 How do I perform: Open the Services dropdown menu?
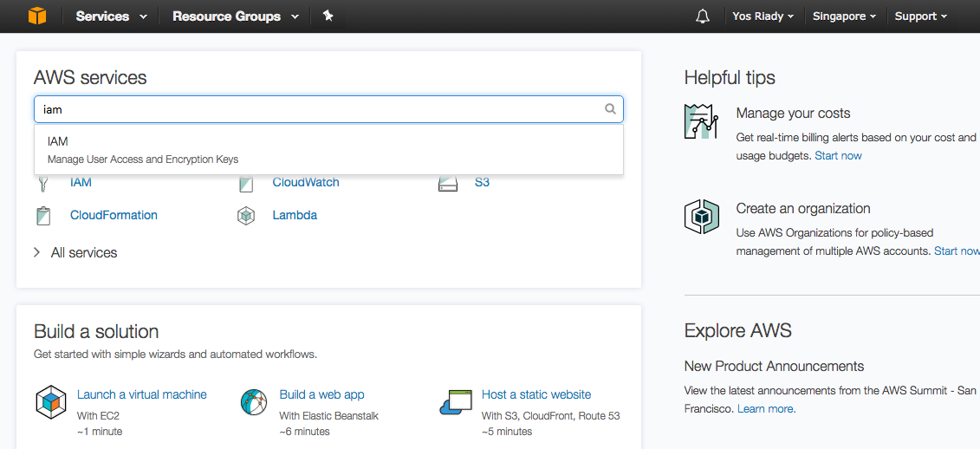pyautogui.click(x=111, y=16)
